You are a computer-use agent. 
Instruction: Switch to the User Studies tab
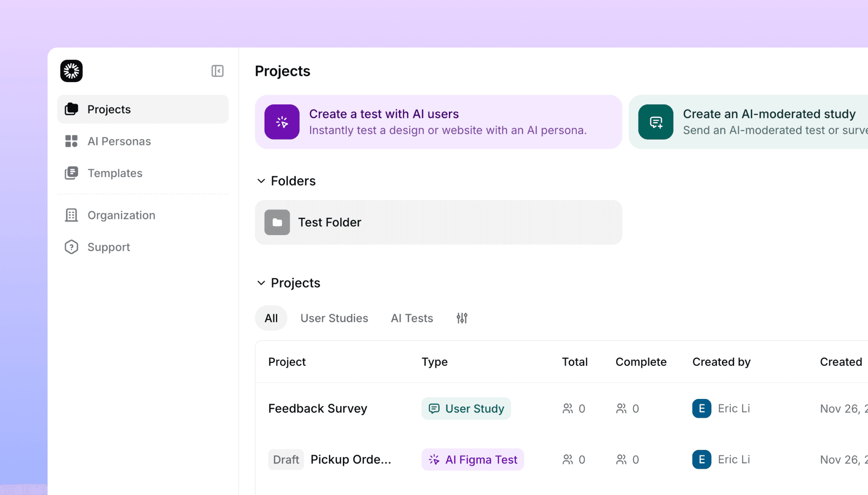coord(334,318)
